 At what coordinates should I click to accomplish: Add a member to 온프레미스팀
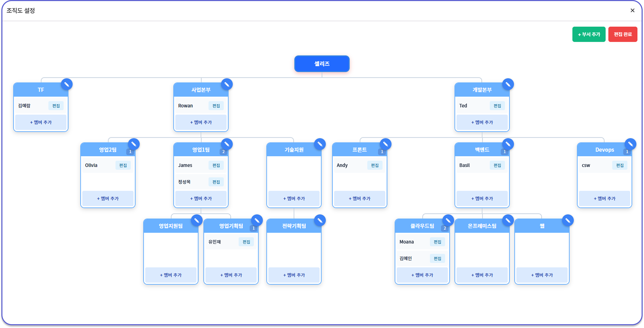(x=482, y=275)
